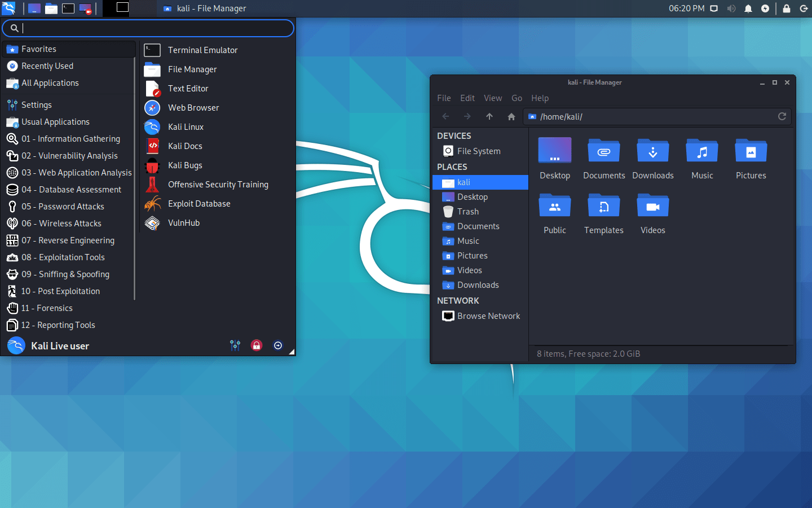Image resolution: width=812 pixels, height=508 pixels.
Task: Reload the current folder in File Manager
Action: (782, 116)
